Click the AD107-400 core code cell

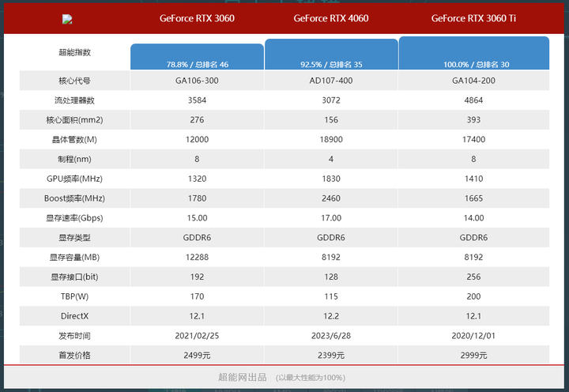click(331, 81)
